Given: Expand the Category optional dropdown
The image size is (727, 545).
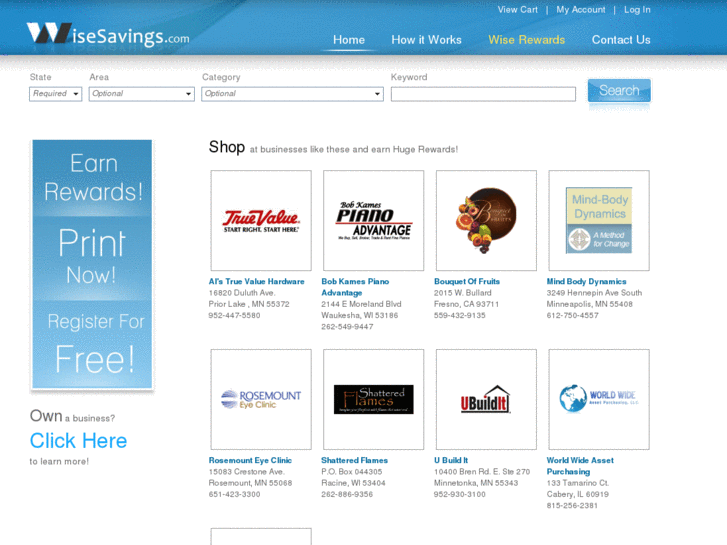Looking at the screenshot, I should pos(292,94).
